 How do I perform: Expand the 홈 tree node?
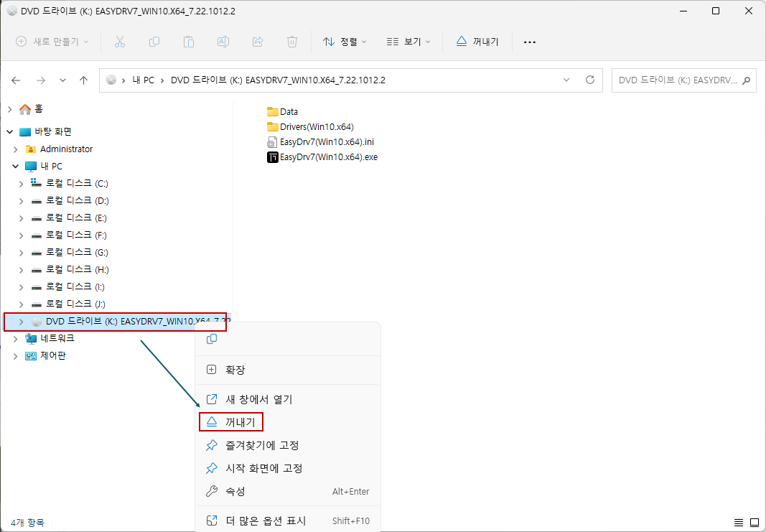click(10, 110)
